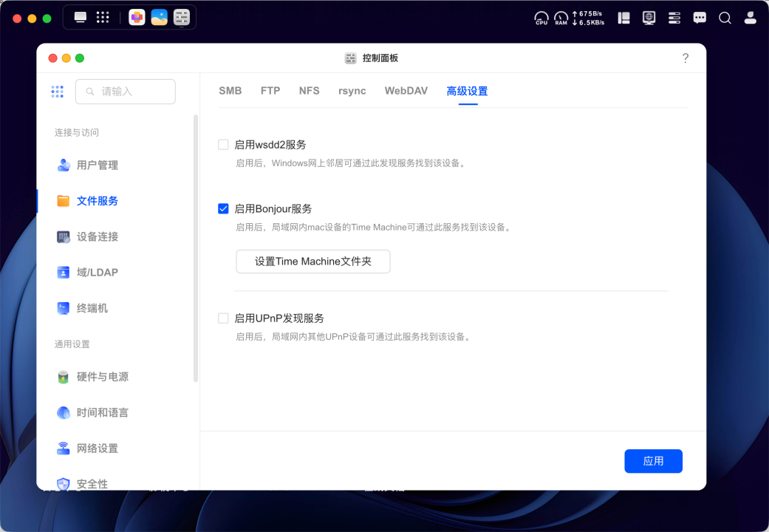Open the colorful app center icon in the top dock
Screen dimensions: 769x532
coord(137,18)
